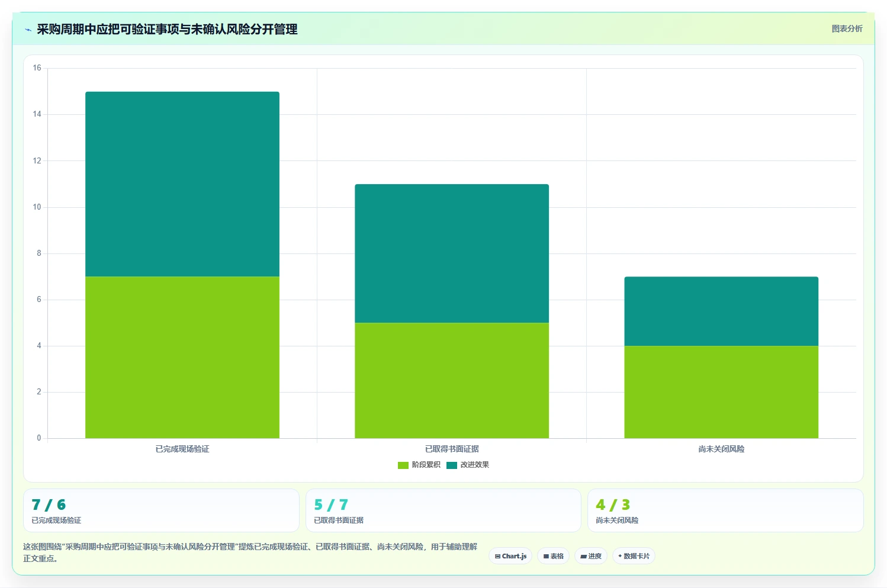The height and width of the screenshot is (588, 887).
Task: Click the y-axis value 0
Action: coord(39,438)
